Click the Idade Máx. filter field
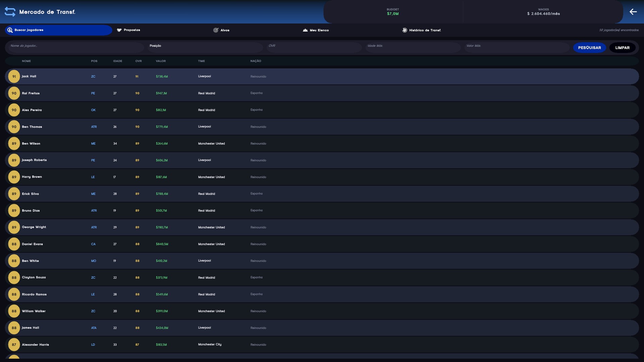Screen dimensions: 644x362 coord(413,47)
